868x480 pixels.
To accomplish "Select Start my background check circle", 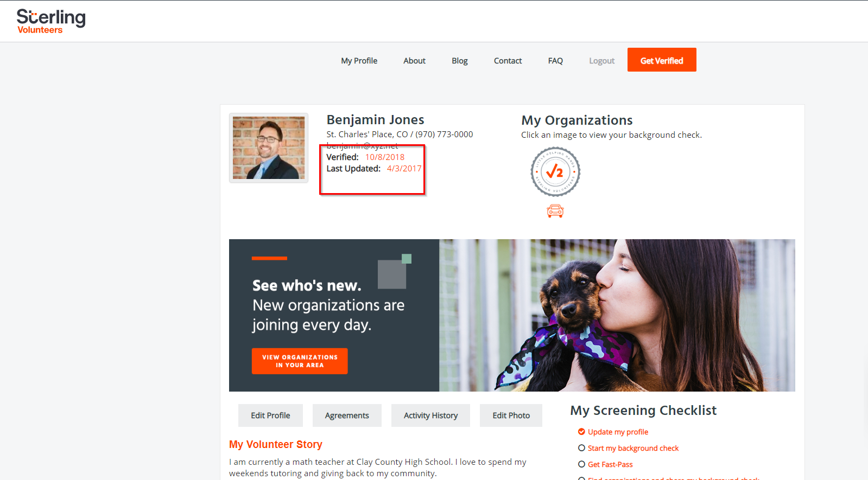I will [x=581, y=448].
